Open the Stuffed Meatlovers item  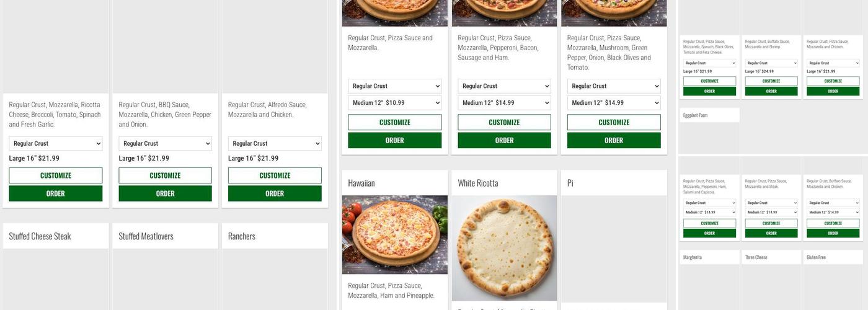click(x=146, y=236)
